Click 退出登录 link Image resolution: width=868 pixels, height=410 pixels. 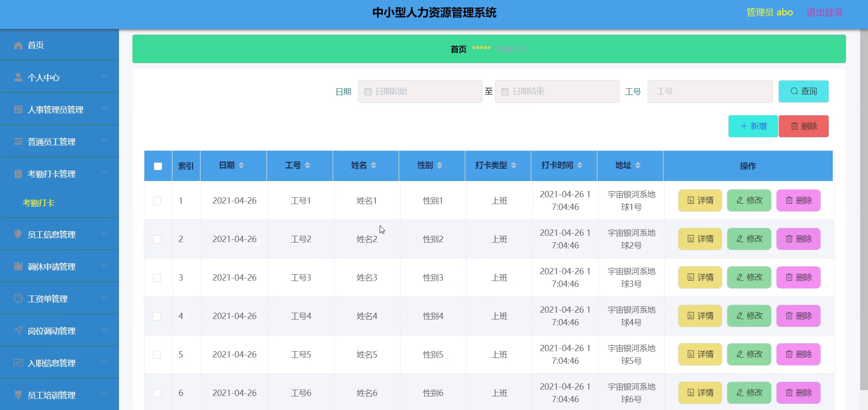pyautogui.click(x=825, y=13)
